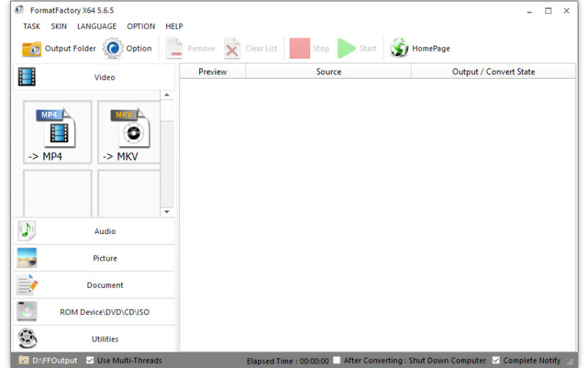Click the video list scrollbar thumb

click(167, 110)
